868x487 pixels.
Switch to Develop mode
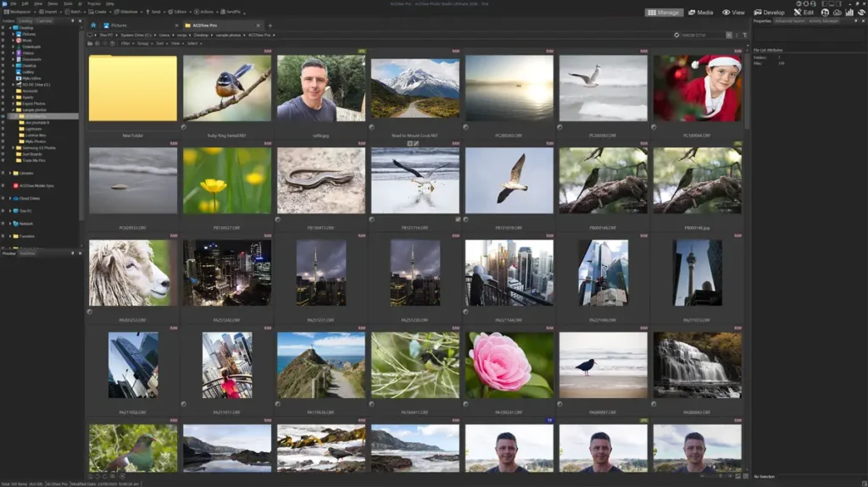click(769, 12)
